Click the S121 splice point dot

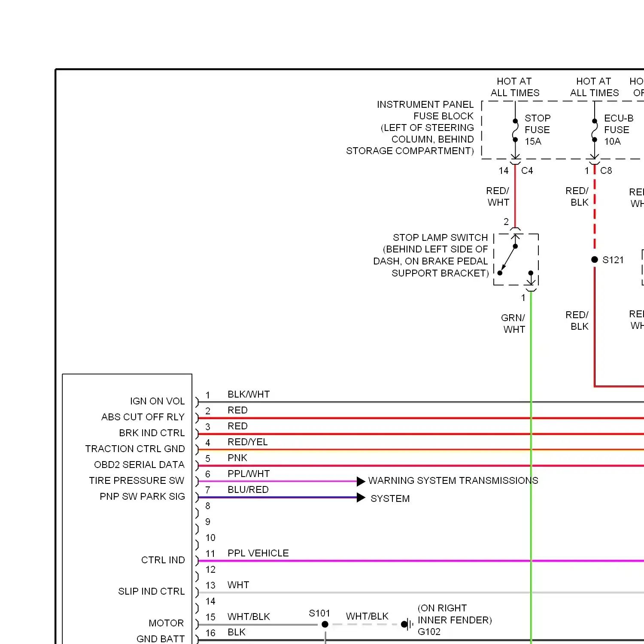[595, 259]
